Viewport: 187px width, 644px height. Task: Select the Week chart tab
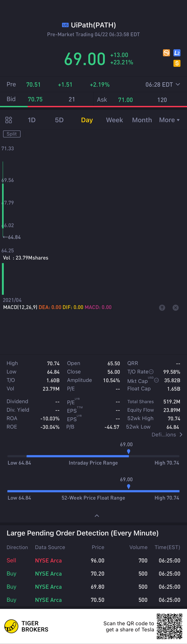[114, 120]
